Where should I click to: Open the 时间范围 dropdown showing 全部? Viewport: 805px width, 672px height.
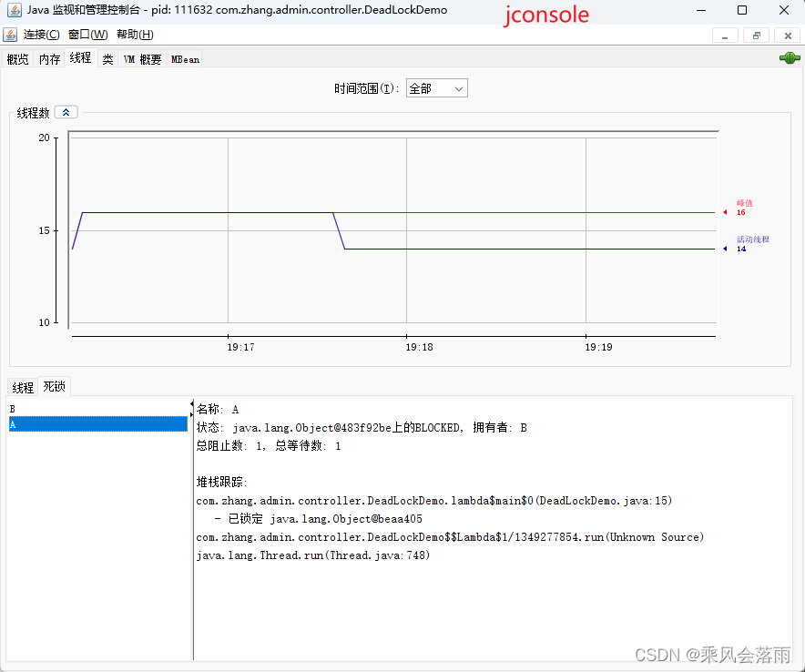437,88
